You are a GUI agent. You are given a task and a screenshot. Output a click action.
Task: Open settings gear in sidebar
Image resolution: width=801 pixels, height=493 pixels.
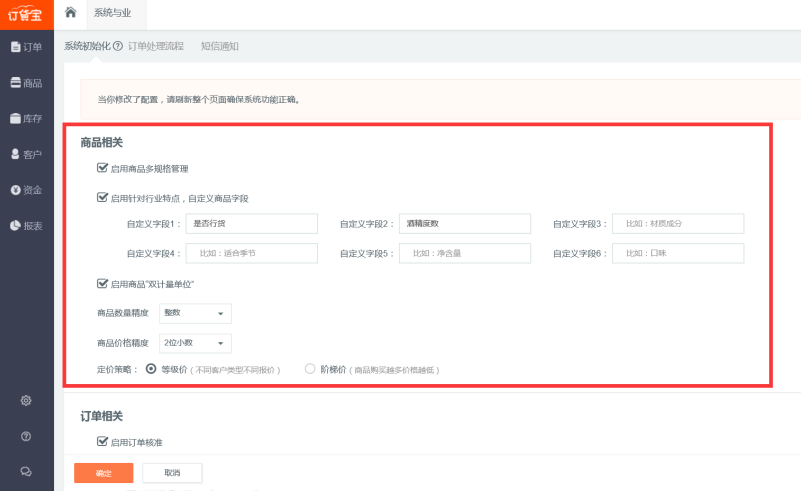tap(26, 401)
